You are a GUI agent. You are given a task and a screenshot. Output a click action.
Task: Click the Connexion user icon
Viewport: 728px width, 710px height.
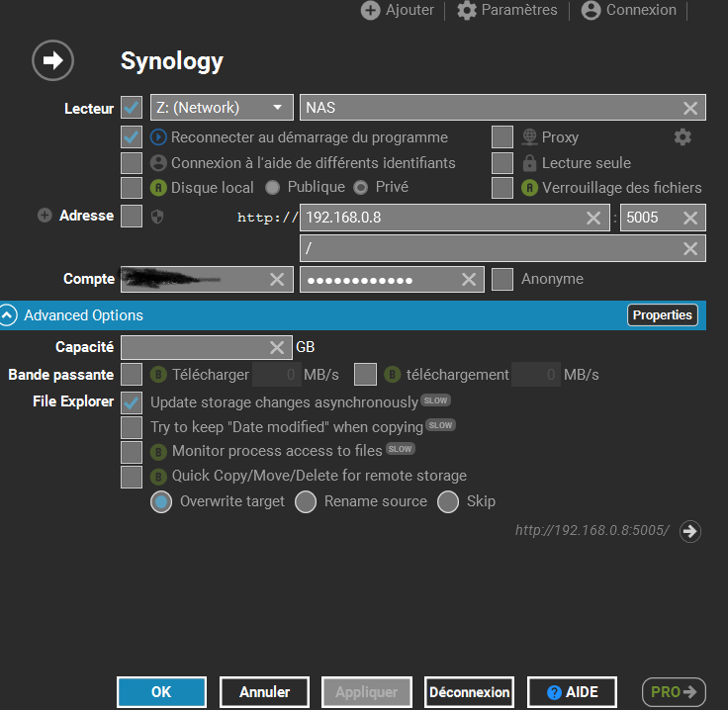point(591,10)
